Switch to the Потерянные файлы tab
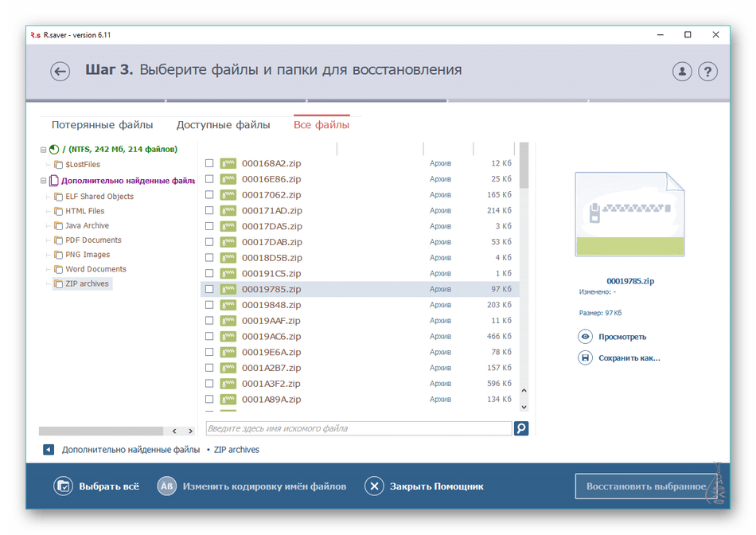The height and width of the screenshot is (535, 756). click(102, 125)
